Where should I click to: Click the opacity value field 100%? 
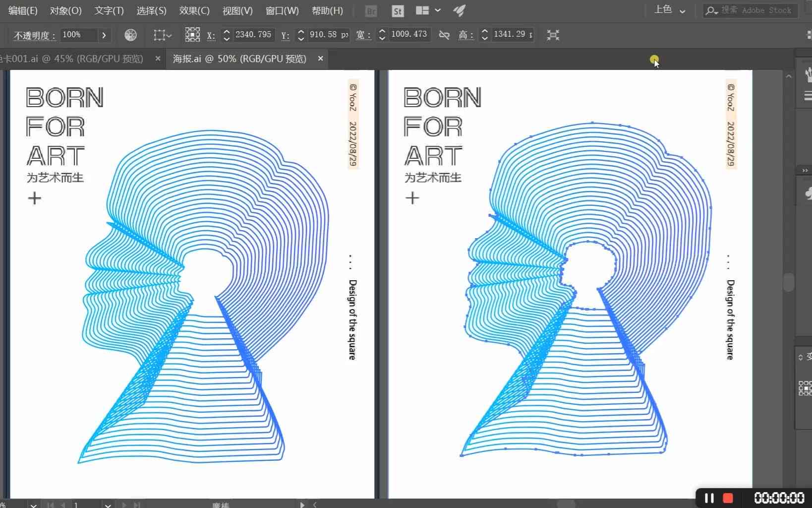tap(78, 35)
